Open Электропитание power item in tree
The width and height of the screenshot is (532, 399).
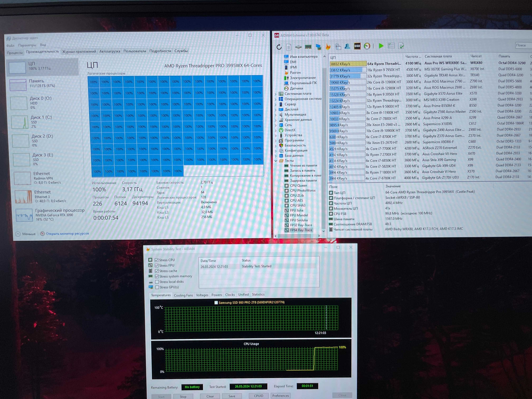[303, 78]
